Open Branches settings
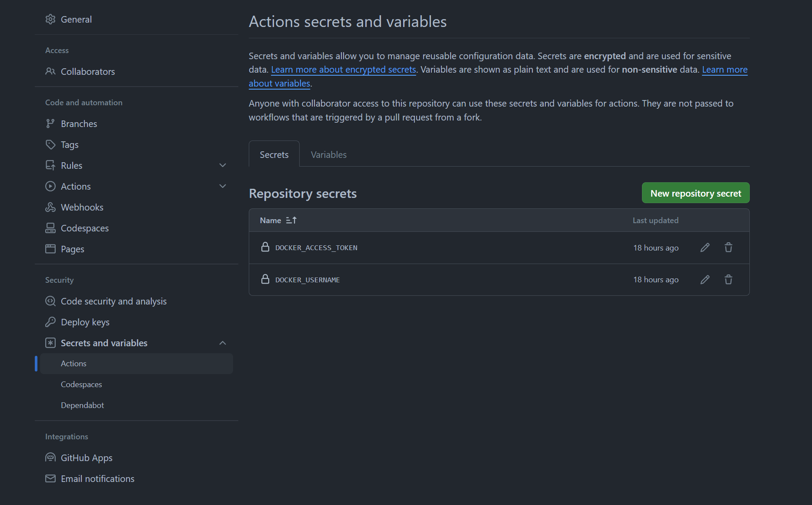This screenshot has width=812, height=505. [x=79, y=124]
